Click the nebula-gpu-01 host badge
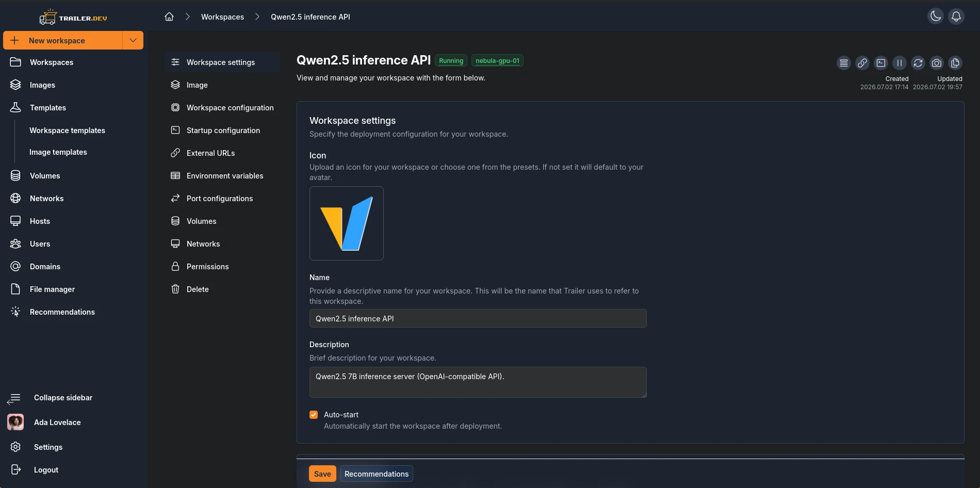Viewport: 980px width, 488px height. (497, 61)
